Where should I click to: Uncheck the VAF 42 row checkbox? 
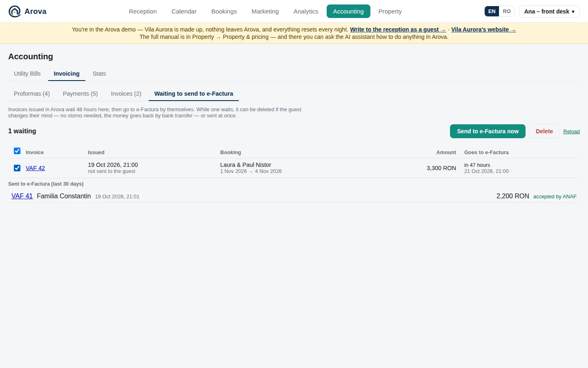17,168
